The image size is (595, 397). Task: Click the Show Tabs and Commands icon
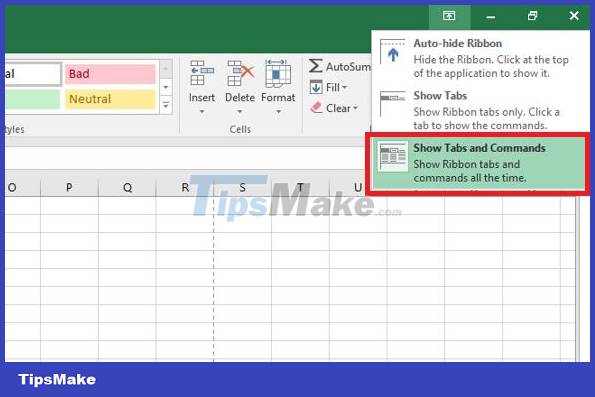point(393,156)
